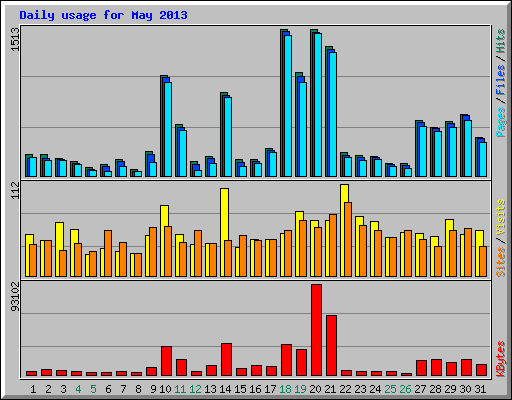Click the blue Files legend label
Viewport: 512px width, 400px height.
(500, 80)
